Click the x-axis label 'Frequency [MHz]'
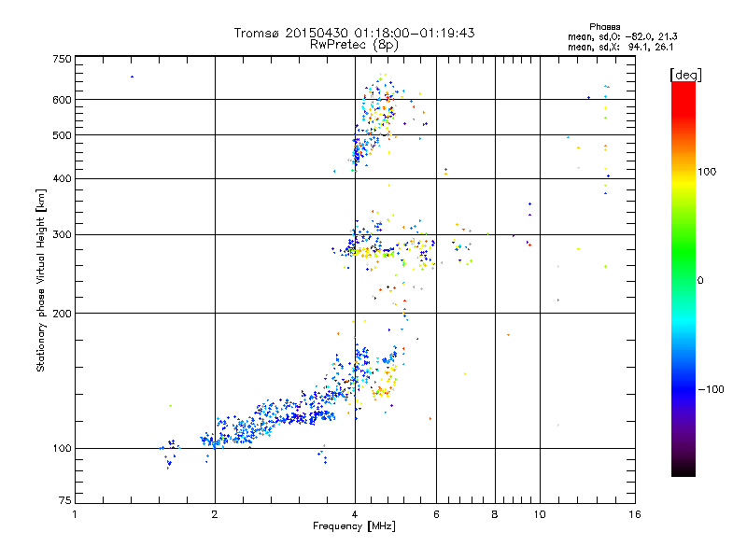Image resolution: width=747 pixels, height=560 pixels. [x=354, y=526]
